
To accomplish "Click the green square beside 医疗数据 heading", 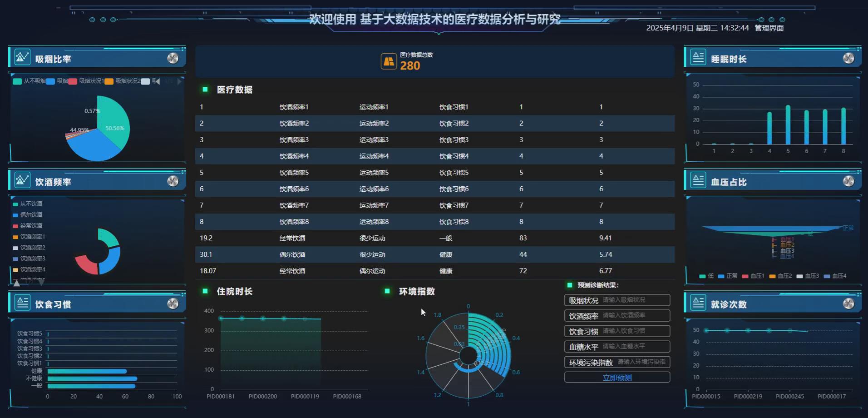I will pyautogui.click(x=205, y=90).
